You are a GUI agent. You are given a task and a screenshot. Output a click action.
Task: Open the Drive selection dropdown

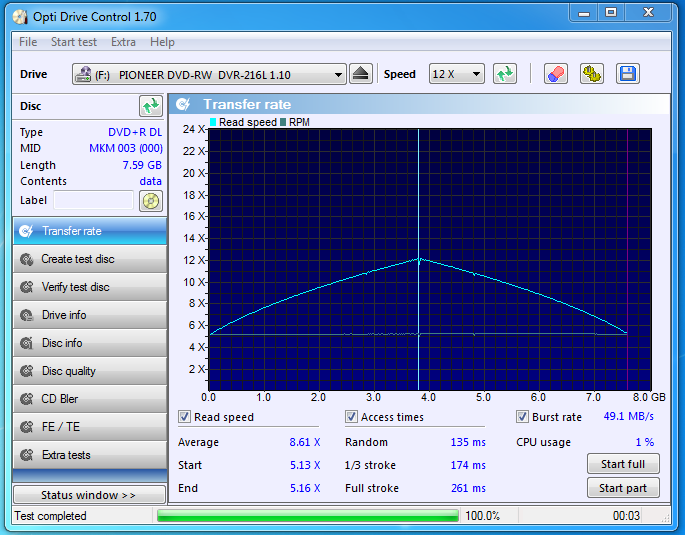[209, 74]
